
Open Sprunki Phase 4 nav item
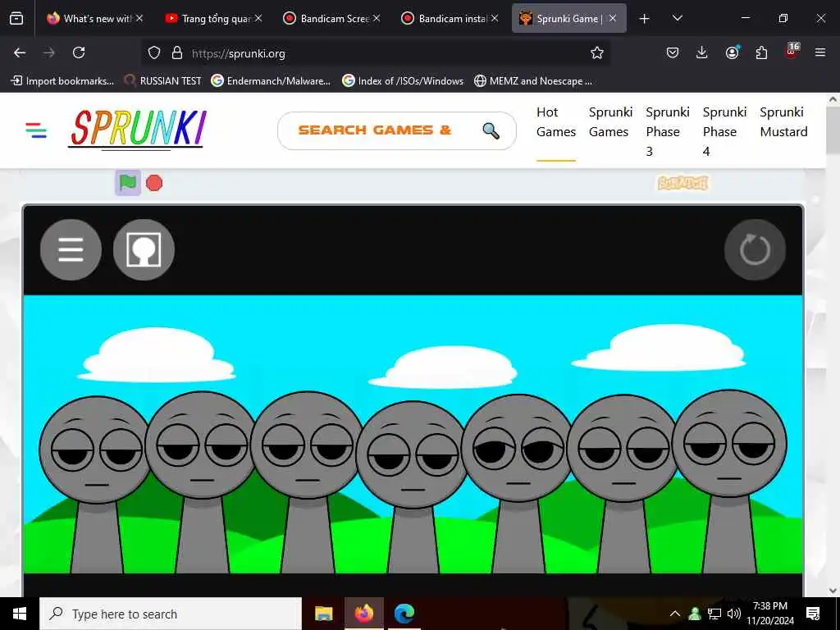pyautogui.click(x=724, y=132)
